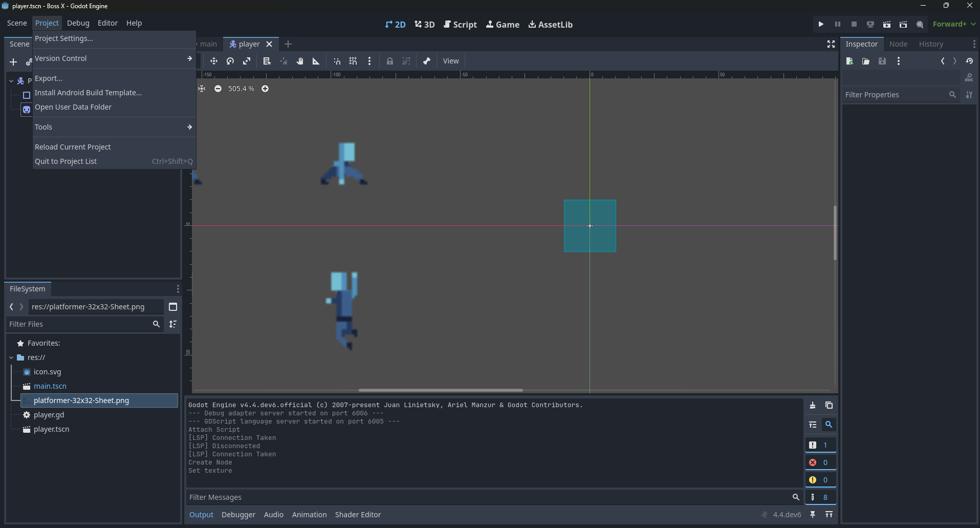Open Inspector object history list
Image resolution: width=980 pixels, height=528 pixels.
pos(969,61)
